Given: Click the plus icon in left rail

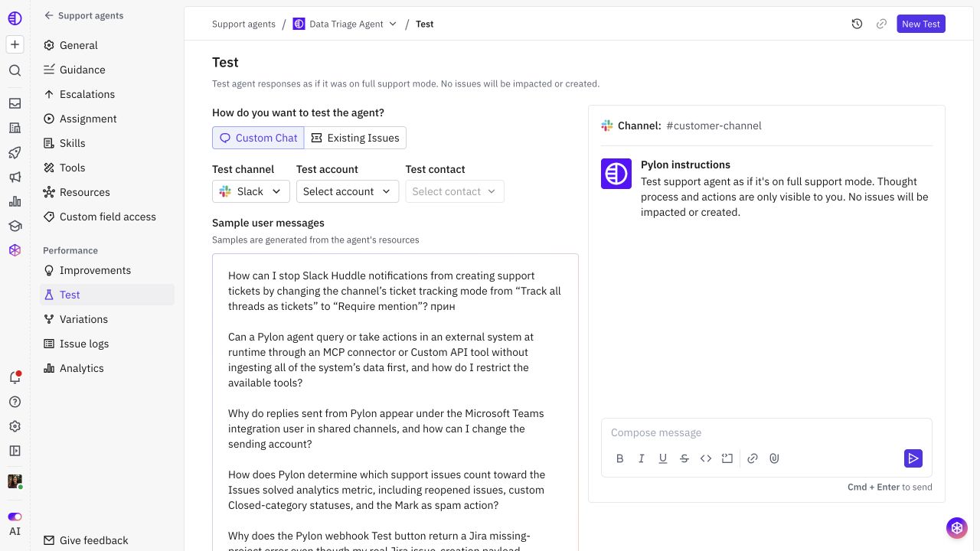Looking at the screenshot, I should pos(15,44).
